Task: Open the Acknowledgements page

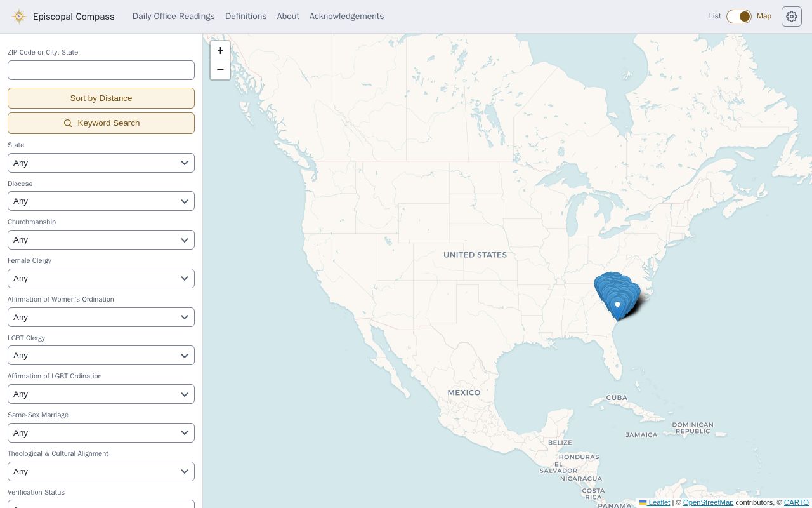Action: [346, 17]
